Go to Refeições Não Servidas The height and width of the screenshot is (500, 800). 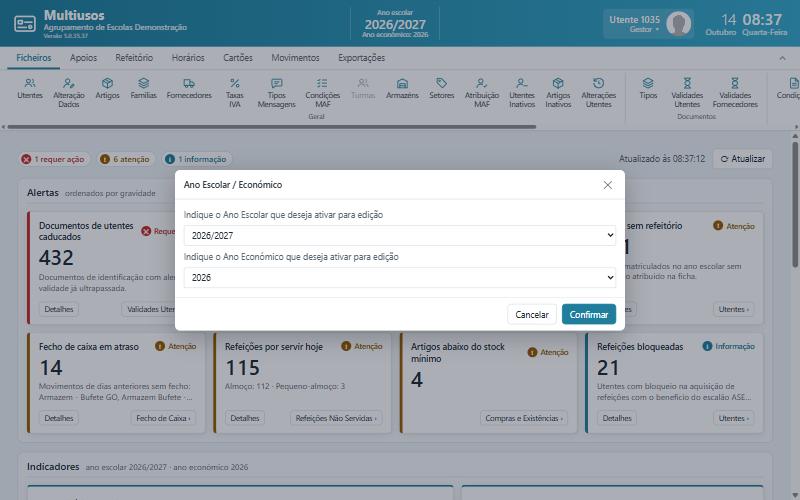(x=336, y=418)
